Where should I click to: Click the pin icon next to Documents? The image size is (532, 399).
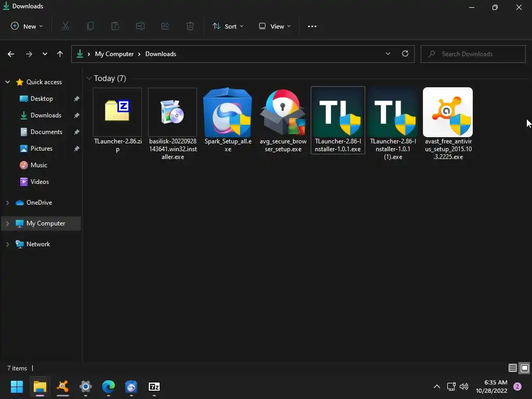click(77, 132)
